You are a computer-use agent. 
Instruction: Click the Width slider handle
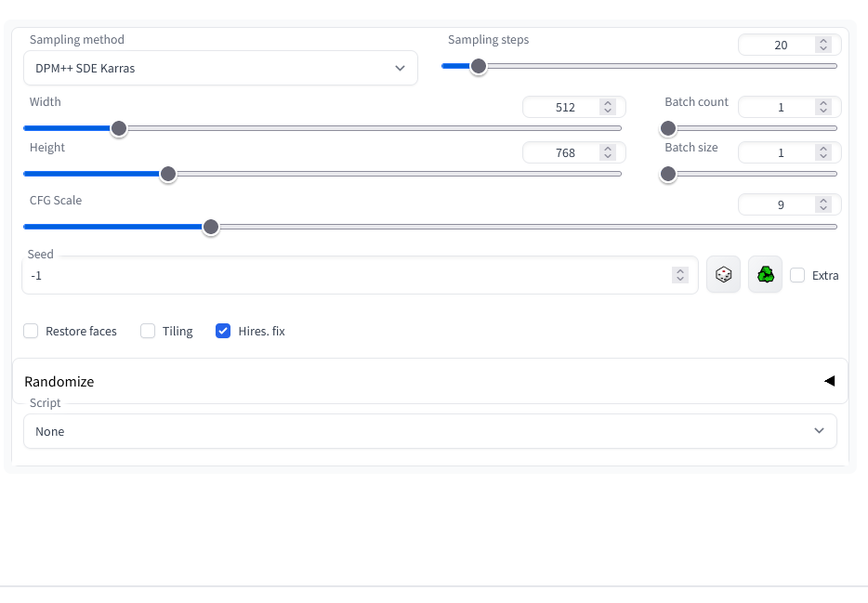[x=118, y=128]
